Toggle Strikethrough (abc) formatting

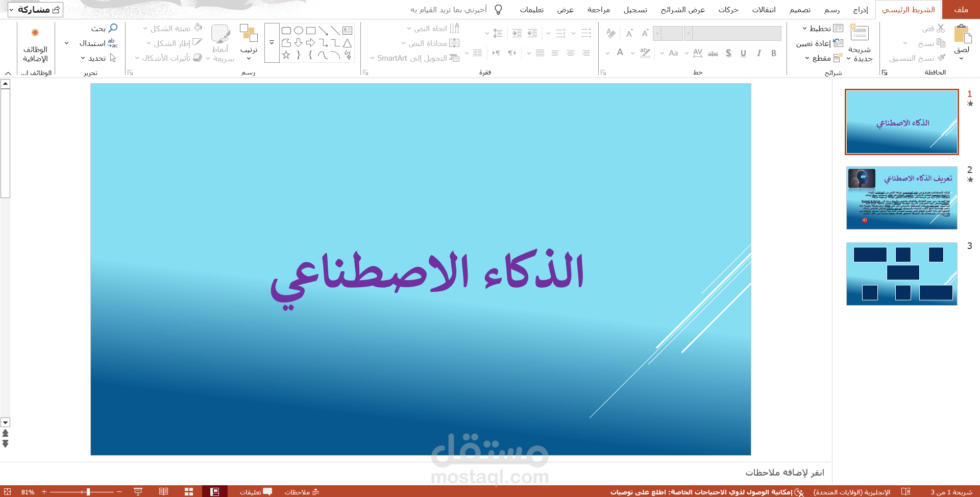(x=713, y=53)
